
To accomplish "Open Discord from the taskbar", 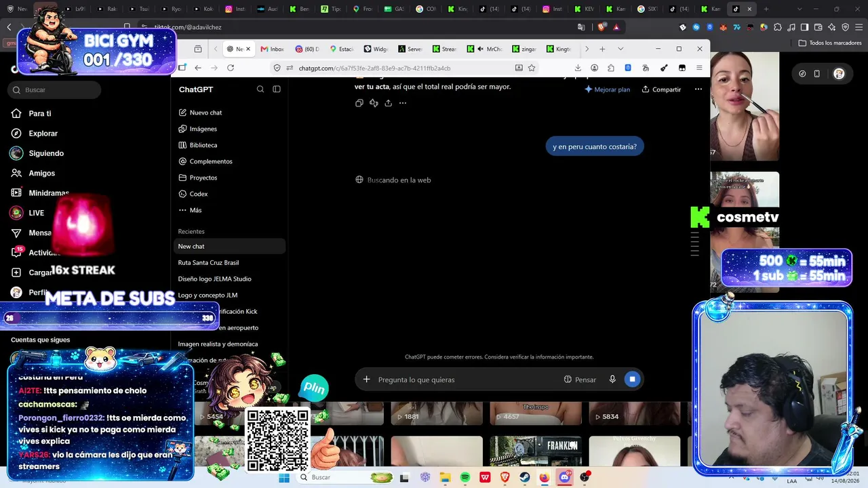I will pyautogui.click(x=564, y=477).
